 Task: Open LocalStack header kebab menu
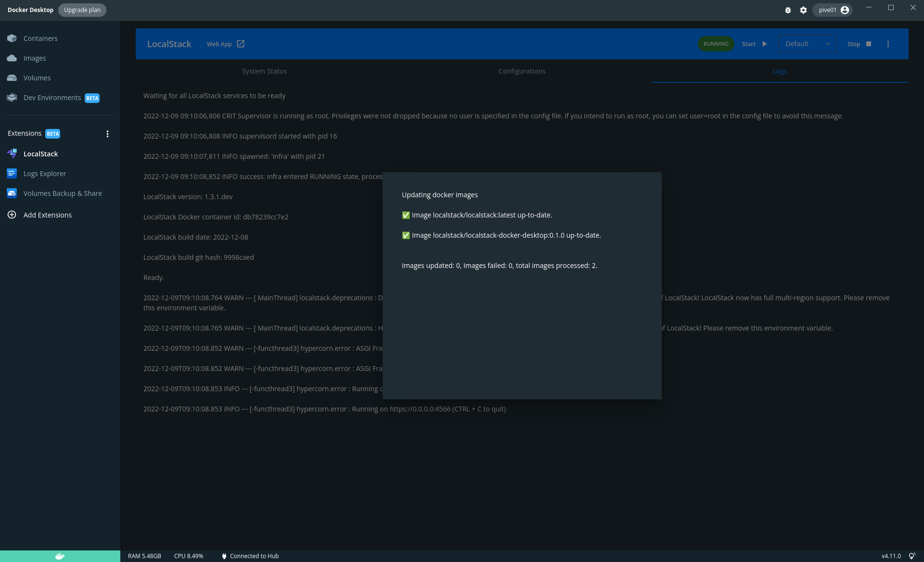point(888,44)
